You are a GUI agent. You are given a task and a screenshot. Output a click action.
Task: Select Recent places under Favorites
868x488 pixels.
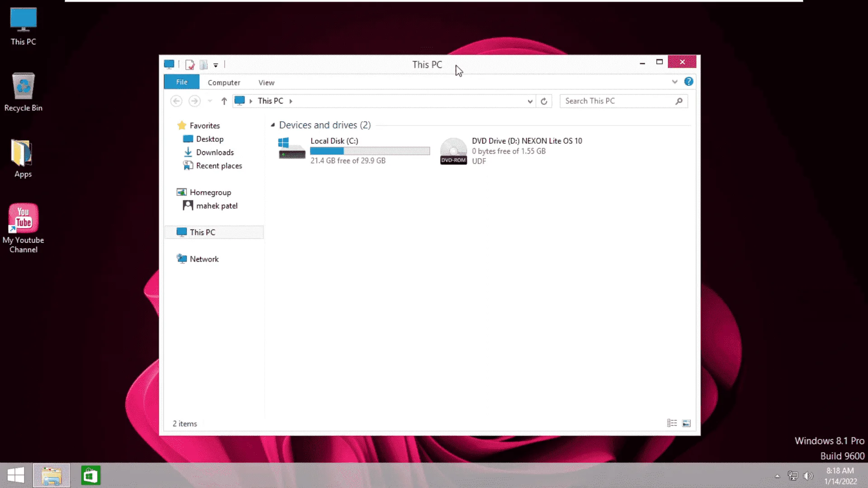[212, 165]
